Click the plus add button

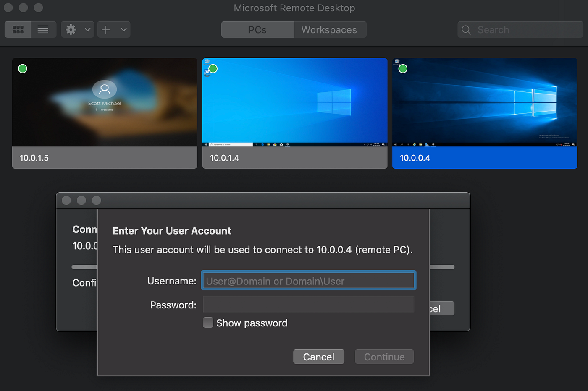pos(106,30)
